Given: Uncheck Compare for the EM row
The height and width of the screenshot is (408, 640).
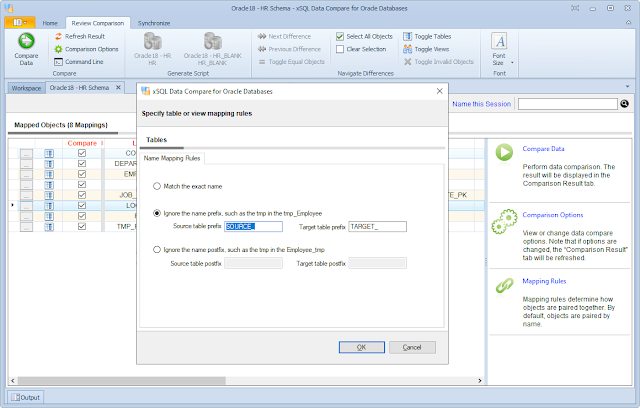Looking at the screenshot, I should [82, 174].
